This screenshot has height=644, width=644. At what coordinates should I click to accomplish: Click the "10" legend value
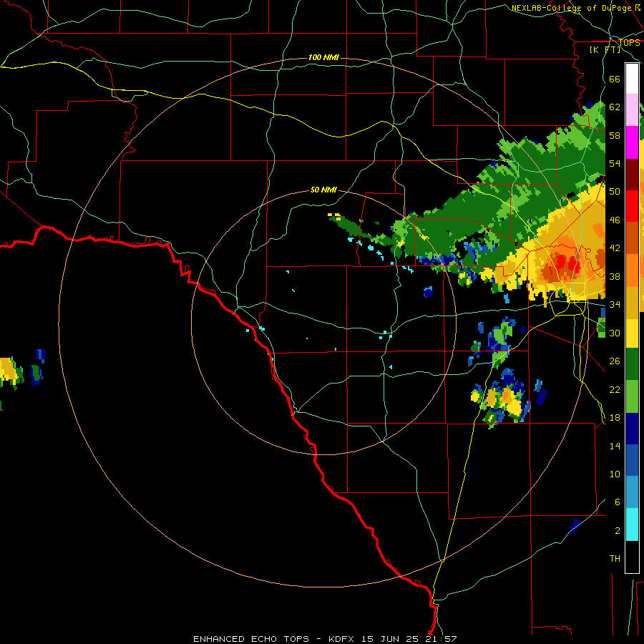[615, 474]
